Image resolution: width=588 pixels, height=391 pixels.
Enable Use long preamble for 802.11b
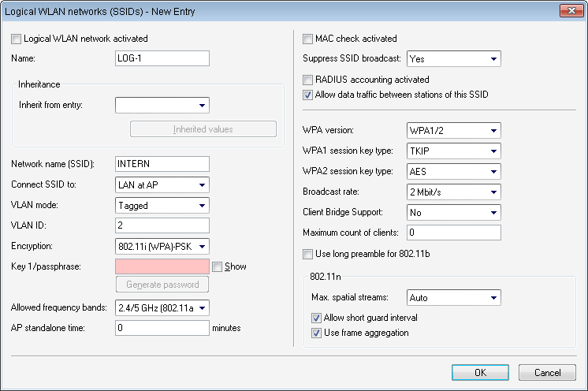tap(309, 255)
